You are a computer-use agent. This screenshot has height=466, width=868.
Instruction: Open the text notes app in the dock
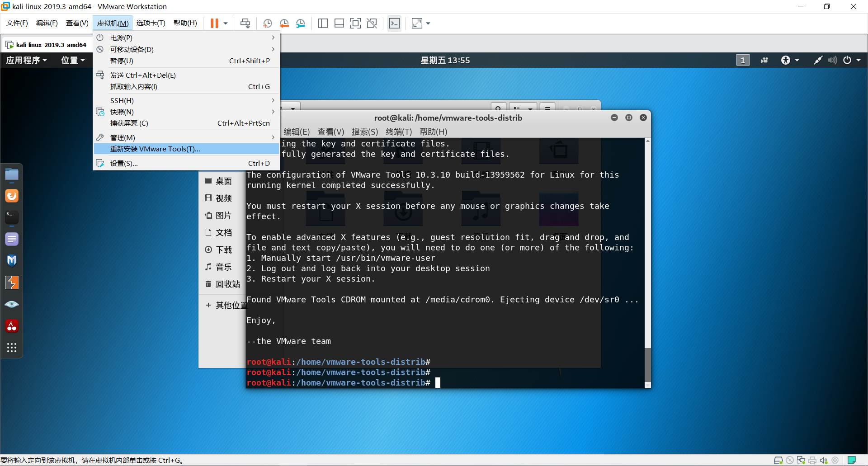pos(12,239)
